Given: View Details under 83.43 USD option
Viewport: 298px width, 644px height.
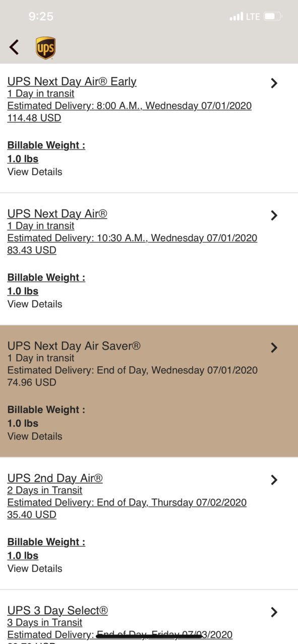Looking at the screenshot, I should coord(35,304).
